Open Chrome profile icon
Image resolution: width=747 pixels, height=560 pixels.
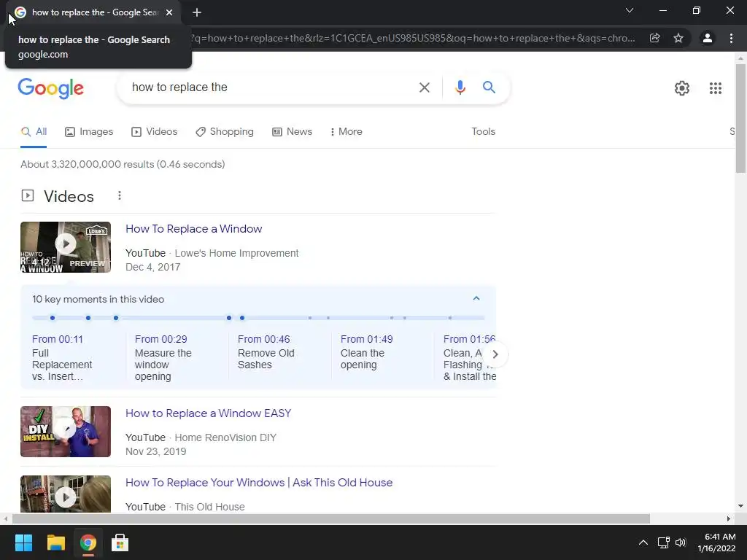pyautogui.click(x=707, y=38)
